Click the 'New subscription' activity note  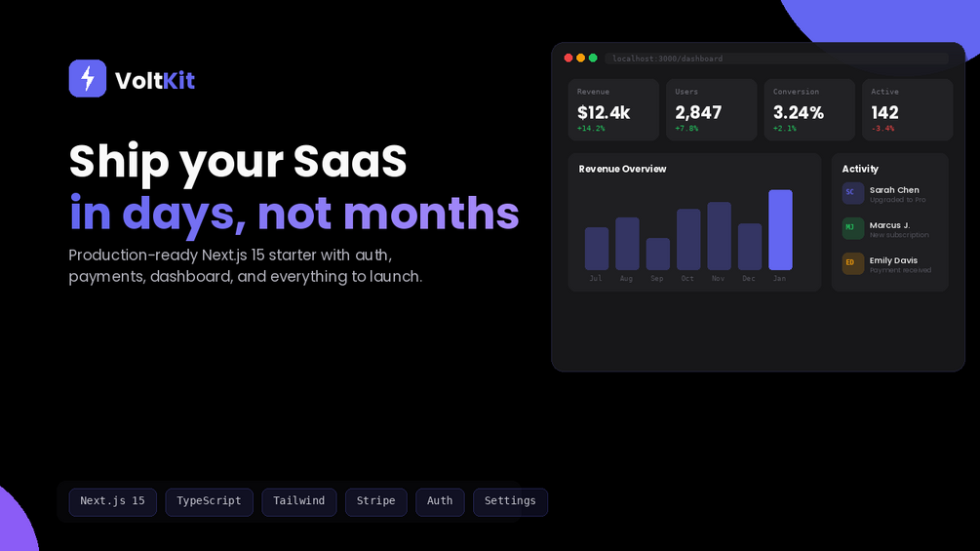pos(899,235)
